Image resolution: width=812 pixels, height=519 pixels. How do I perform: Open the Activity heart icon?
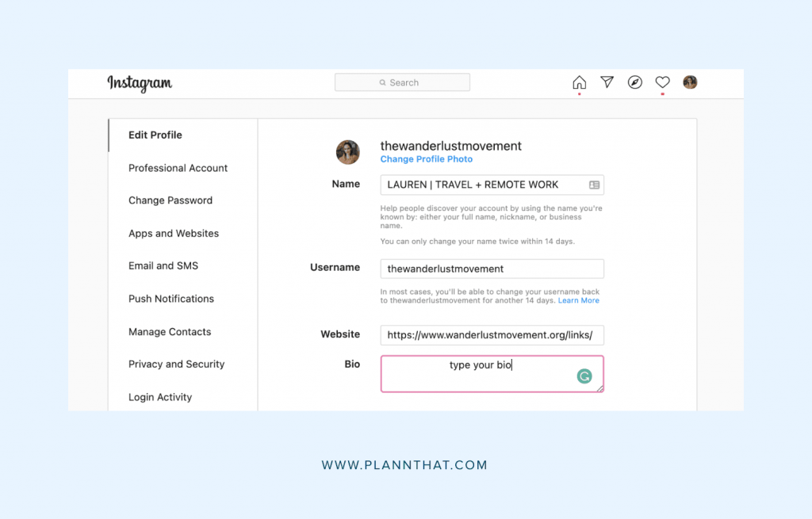coord(662,82)
